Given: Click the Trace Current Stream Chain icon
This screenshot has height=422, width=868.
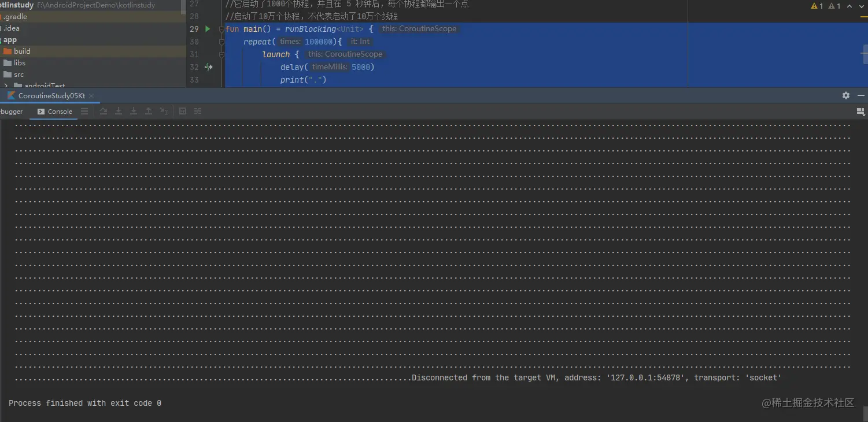Looking at the screenshot, I should [198, 111].
